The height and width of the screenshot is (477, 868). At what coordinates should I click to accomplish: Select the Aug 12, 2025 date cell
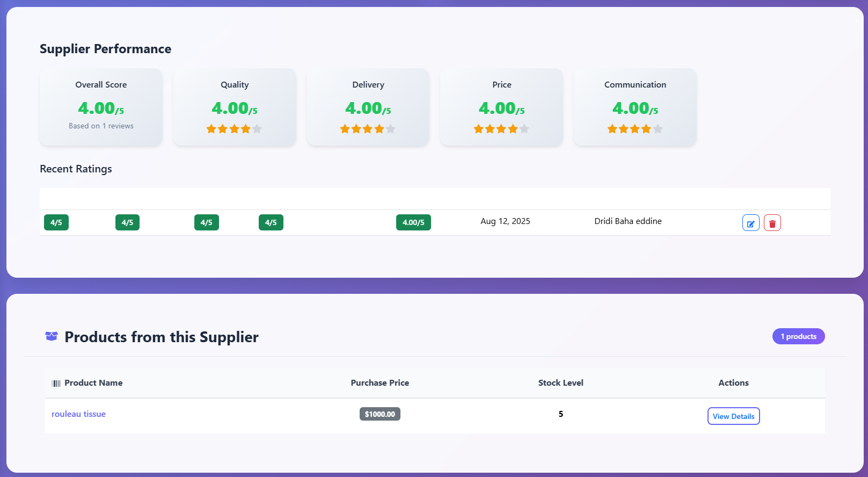point(505,221)
